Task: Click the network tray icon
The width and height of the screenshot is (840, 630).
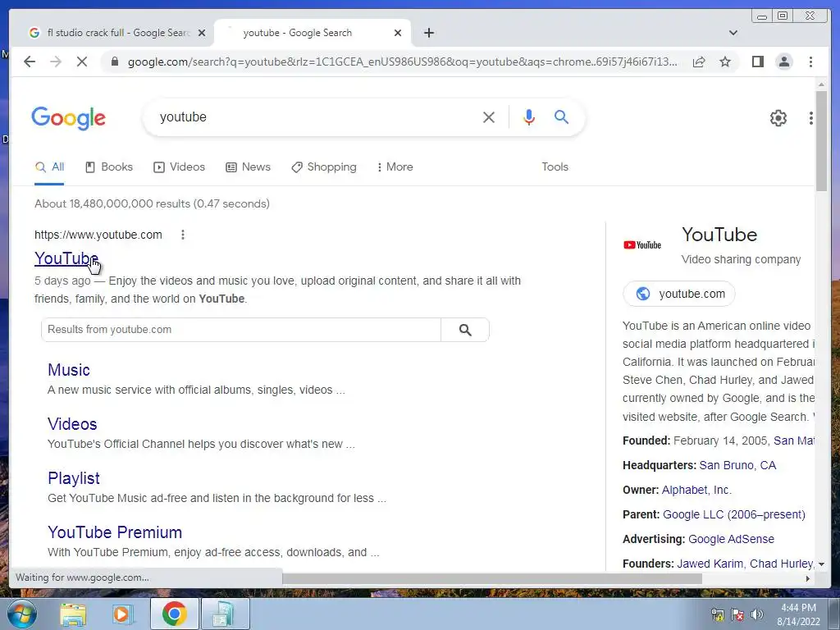Action: tap(717, 614)
